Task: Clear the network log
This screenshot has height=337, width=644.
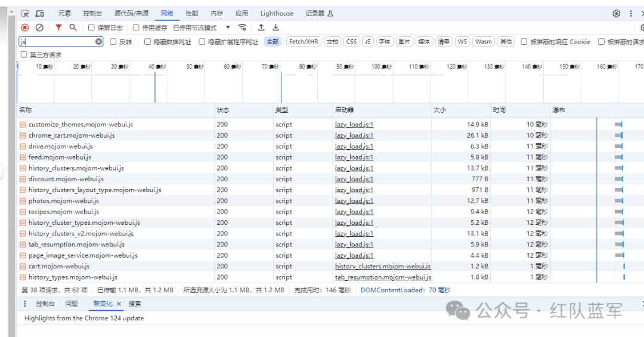Action: tap(39, 27)
